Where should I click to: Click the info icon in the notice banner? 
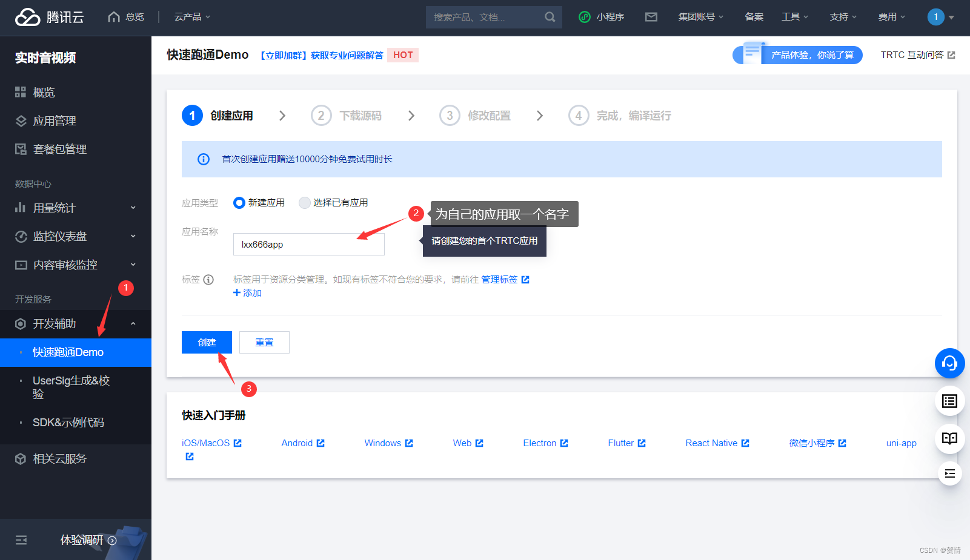click(x=204, y=159)
